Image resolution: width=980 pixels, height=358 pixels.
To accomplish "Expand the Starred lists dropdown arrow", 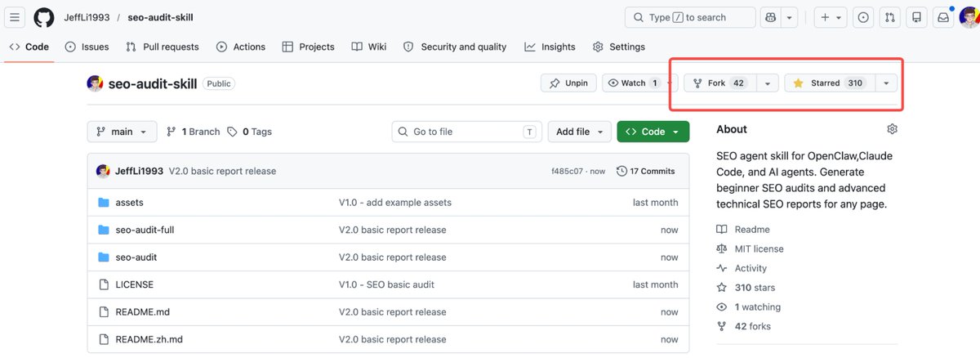I will [x=886, y=83].
